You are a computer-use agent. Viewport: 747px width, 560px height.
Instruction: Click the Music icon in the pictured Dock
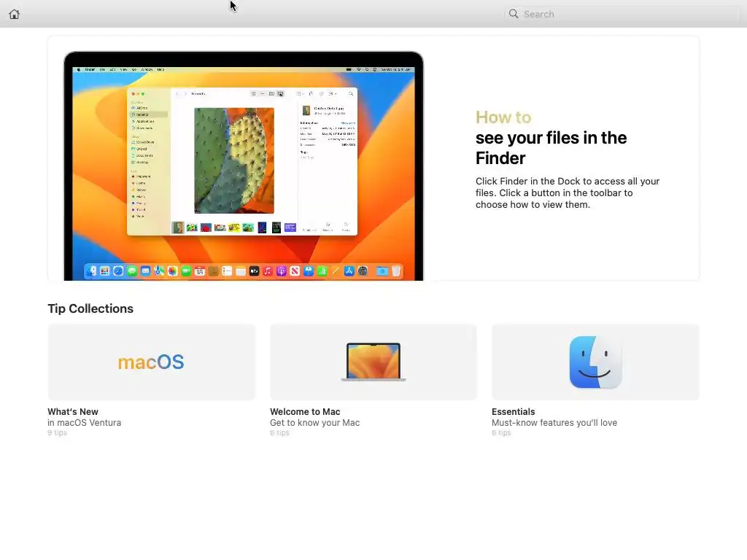click(x=268, y=271)
